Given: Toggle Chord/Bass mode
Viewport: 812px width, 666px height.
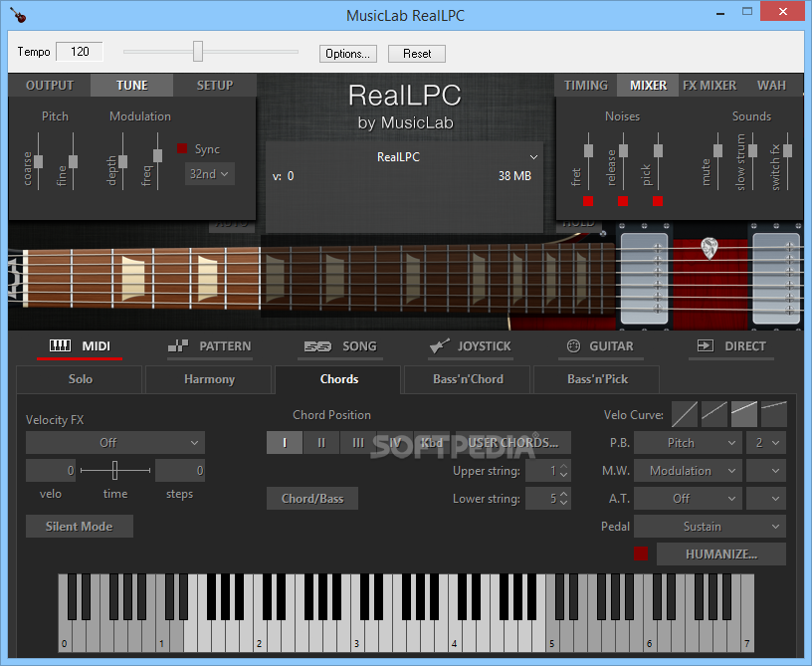Looking at the screenshot, I should pyautogui.click(x=312, y=498).
